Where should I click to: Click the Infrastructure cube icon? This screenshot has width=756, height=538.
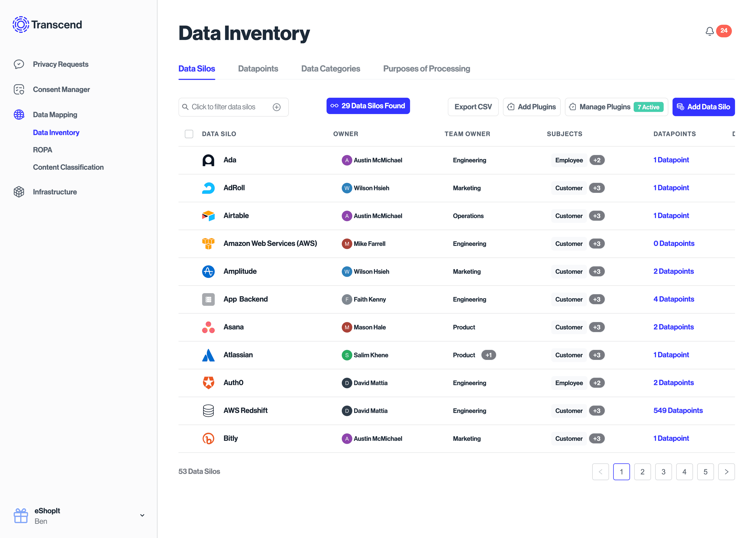(19, 192)
